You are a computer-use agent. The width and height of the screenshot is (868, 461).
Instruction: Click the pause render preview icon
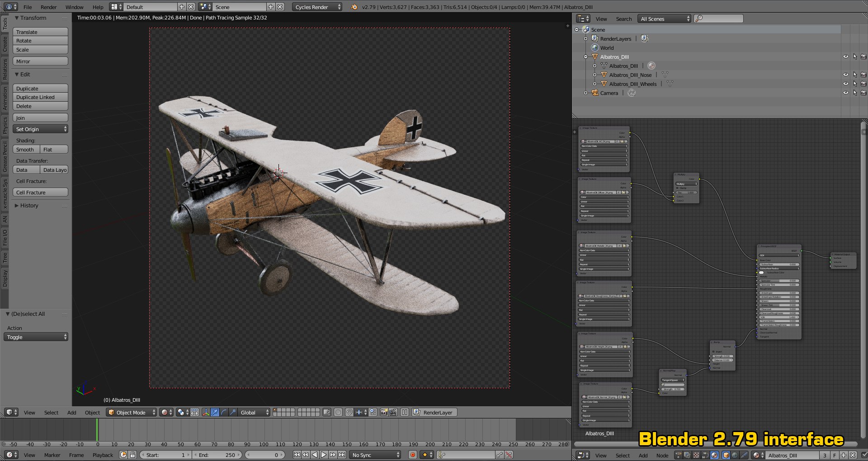(x=405, y=412)
